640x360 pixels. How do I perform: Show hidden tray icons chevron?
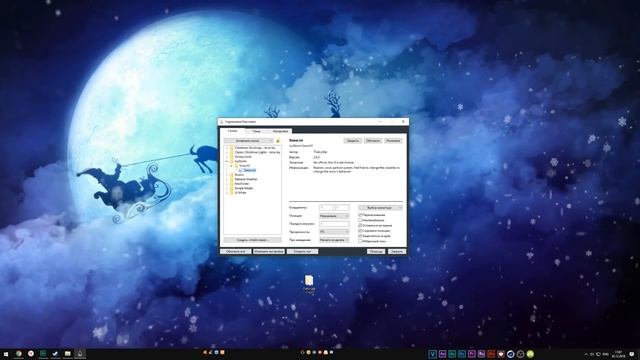tap(587, 354)
